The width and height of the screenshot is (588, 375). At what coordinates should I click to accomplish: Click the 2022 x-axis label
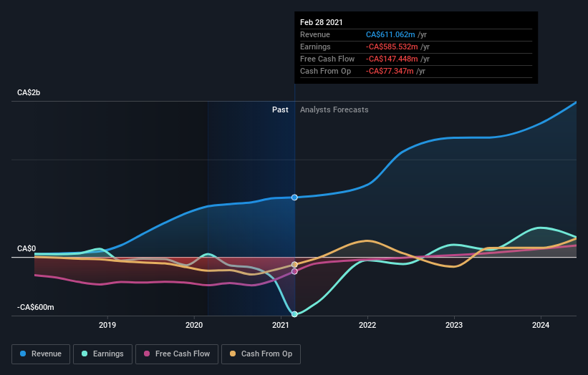click(x=367, y=325)
